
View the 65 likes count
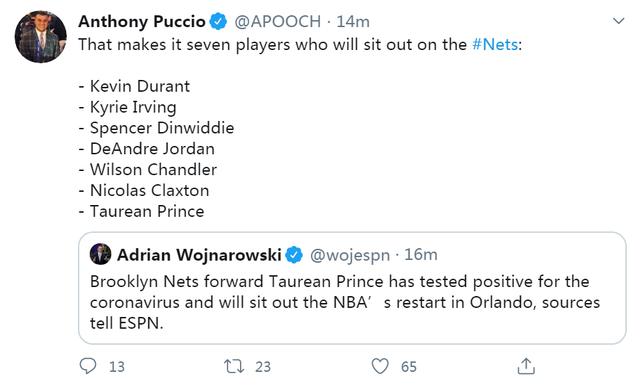coord(409,367)
